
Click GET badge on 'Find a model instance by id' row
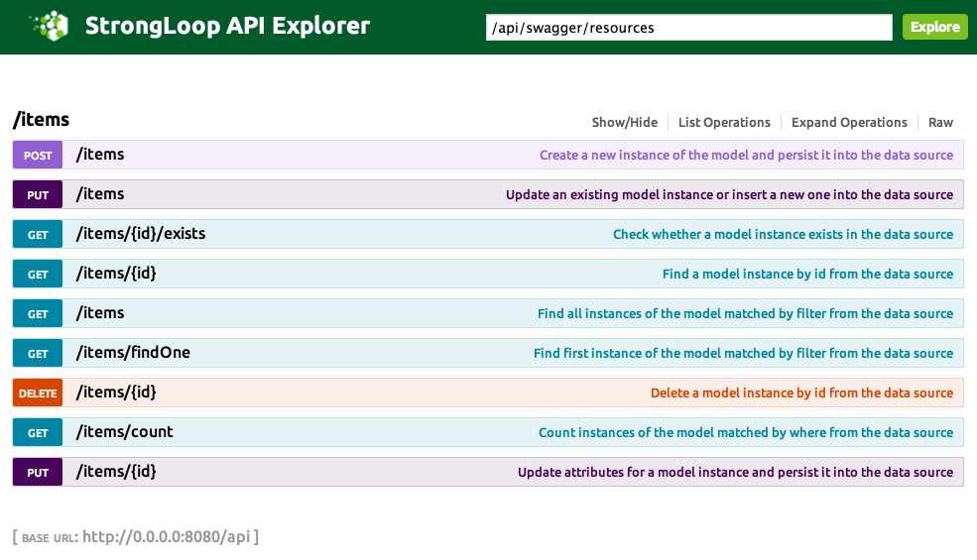point(38,275)
